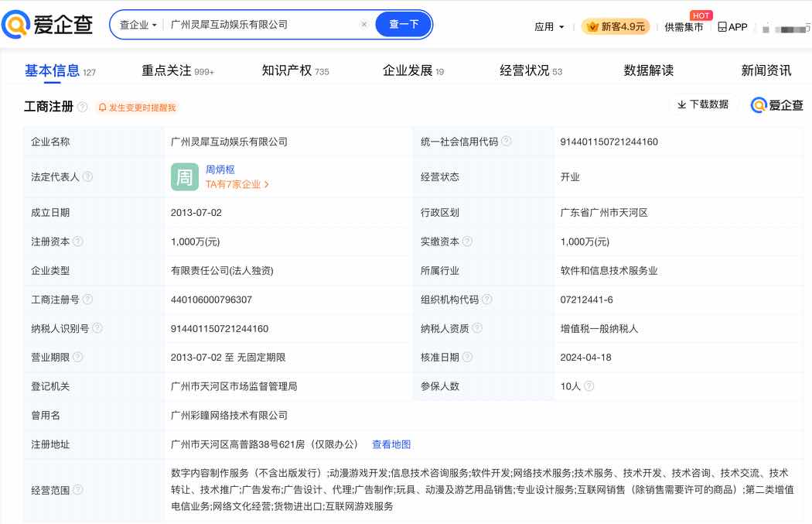
Task: Click the 查一下 search button
Action: 403,24
